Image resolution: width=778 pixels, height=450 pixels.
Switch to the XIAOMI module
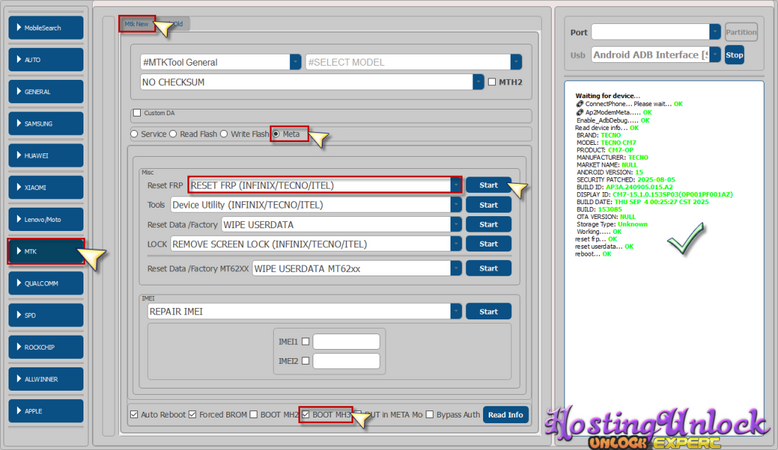tap(47, 187)
